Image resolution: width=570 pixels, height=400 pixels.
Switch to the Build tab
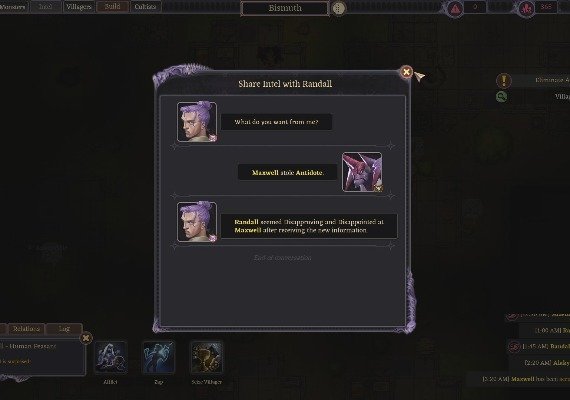(112, 7)
